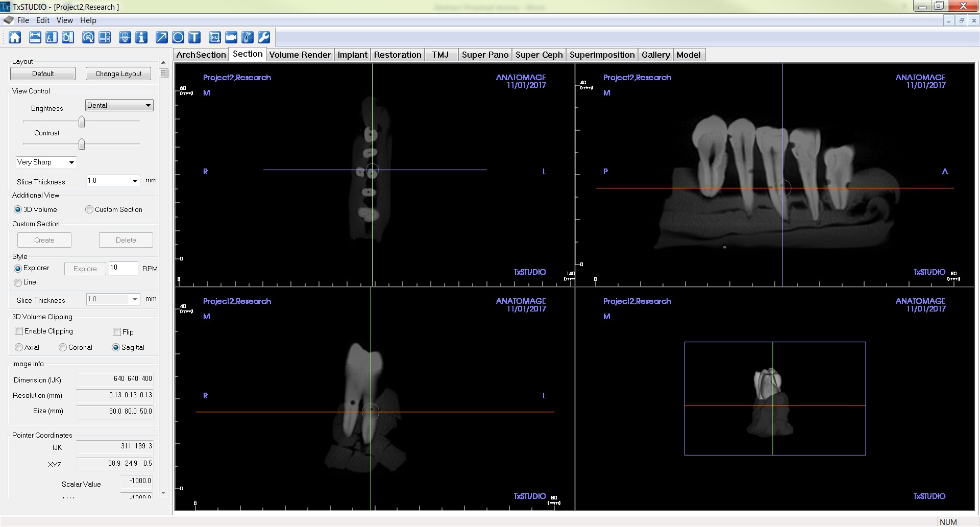
Task: Check the Flip checkbox
Action: (117, 332)
